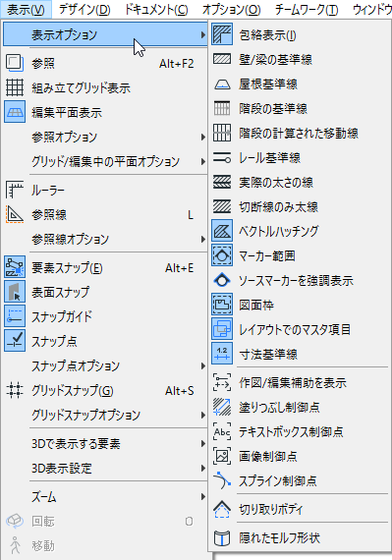This screenshot has height=560, width=392.
Task: Click the 作図/編集補助を表示 icon
Action: tap(222, 382)
